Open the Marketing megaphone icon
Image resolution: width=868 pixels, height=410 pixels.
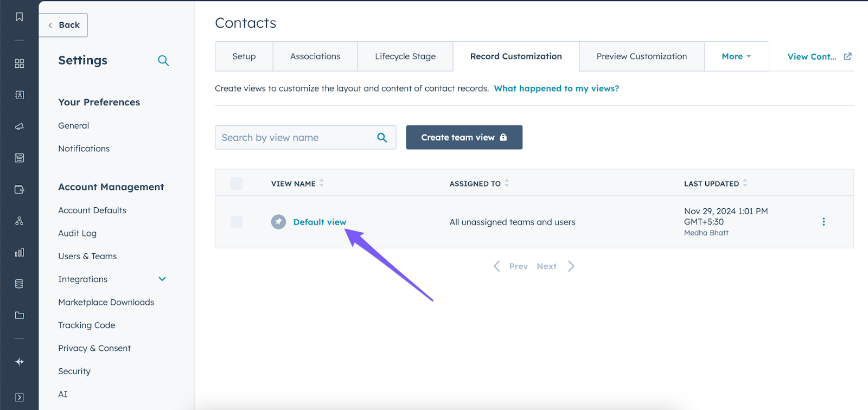coord(20,126)
